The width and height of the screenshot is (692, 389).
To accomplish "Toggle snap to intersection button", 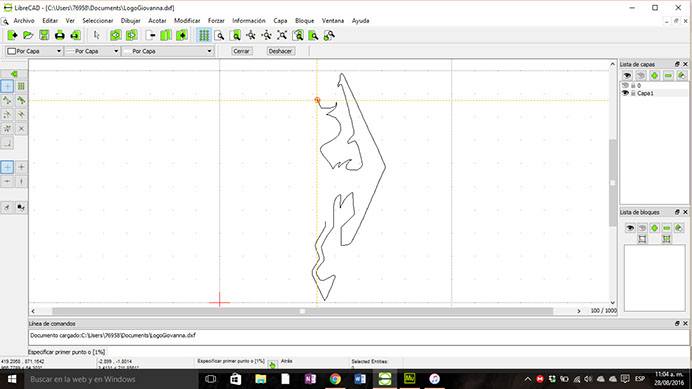I will pos(21,128).
